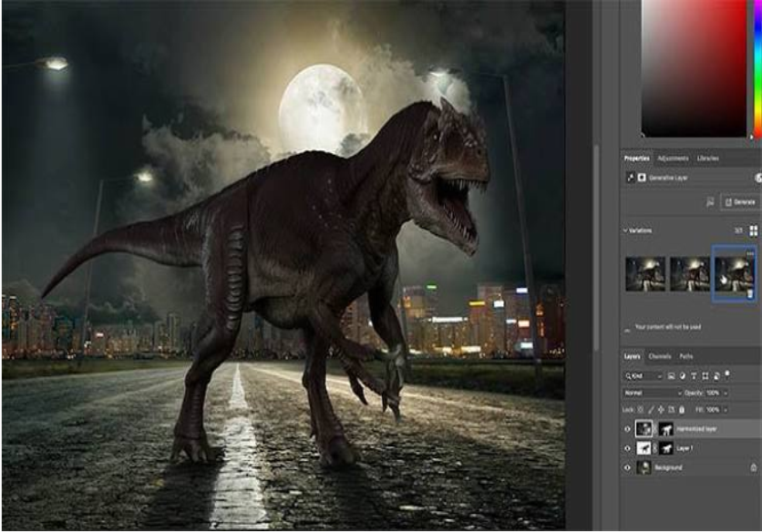Click the Layer 1 image thumbnail
This screenshot has height=532, width=762.
[x=644, y=448]
